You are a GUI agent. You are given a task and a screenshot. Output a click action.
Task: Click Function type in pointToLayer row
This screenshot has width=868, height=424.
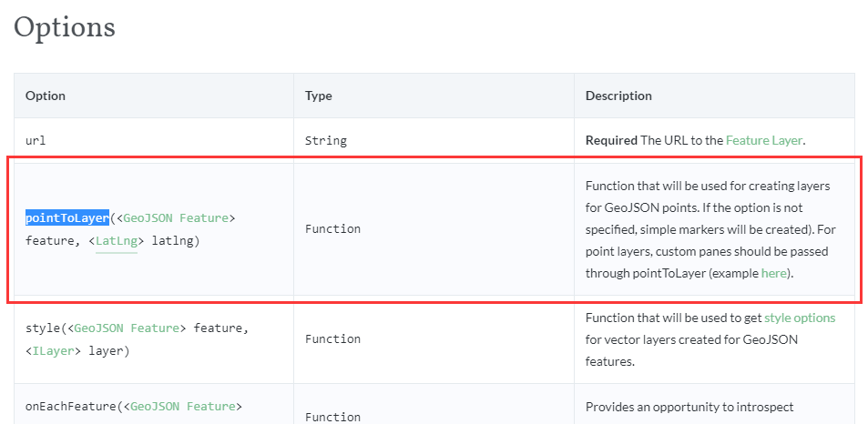pyautogui.click(x=332, y=229)
